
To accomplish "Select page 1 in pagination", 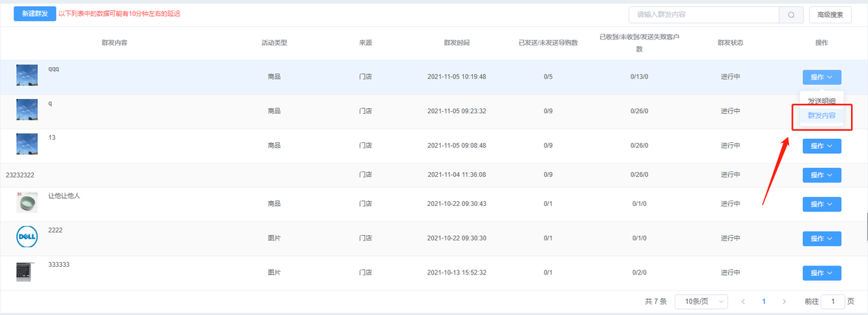I will [x=764, y=301].
